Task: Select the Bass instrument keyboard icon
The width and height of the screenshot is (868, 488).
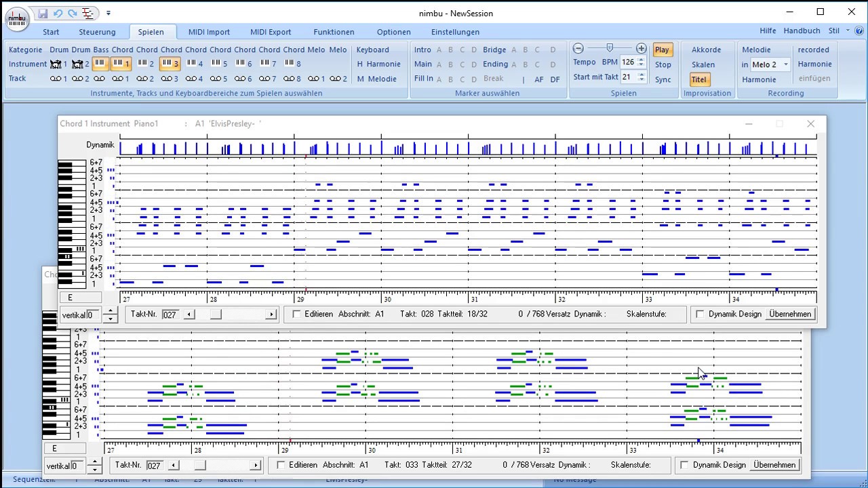Action: click(100, 64)
